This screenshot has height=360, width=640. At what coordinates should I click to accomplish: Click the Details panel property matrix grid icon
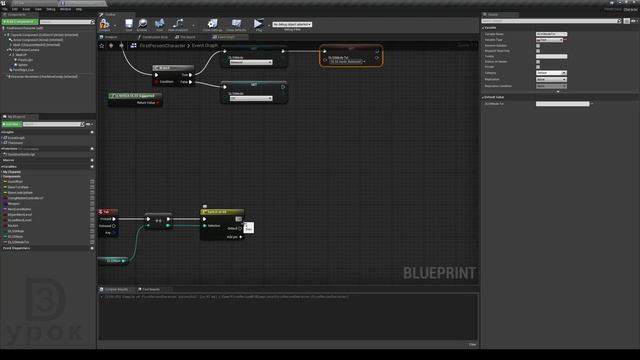click(x=627, y=21)
